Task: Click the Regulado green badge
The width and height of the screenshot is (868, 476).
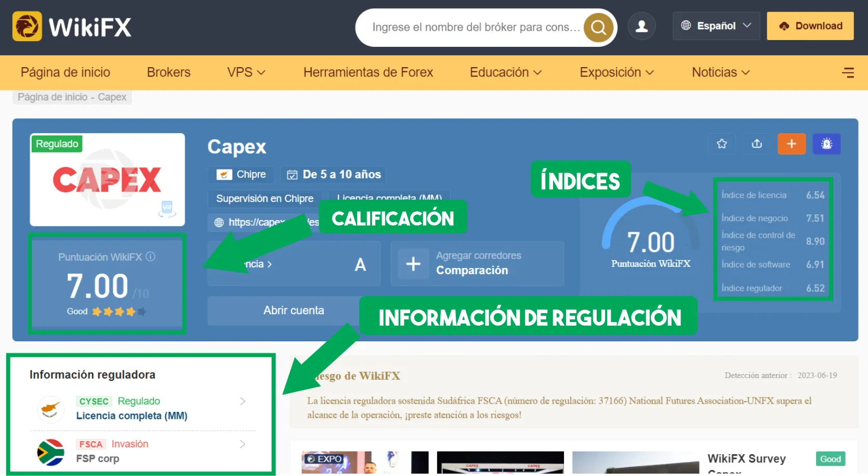Action: pos(57,144)
